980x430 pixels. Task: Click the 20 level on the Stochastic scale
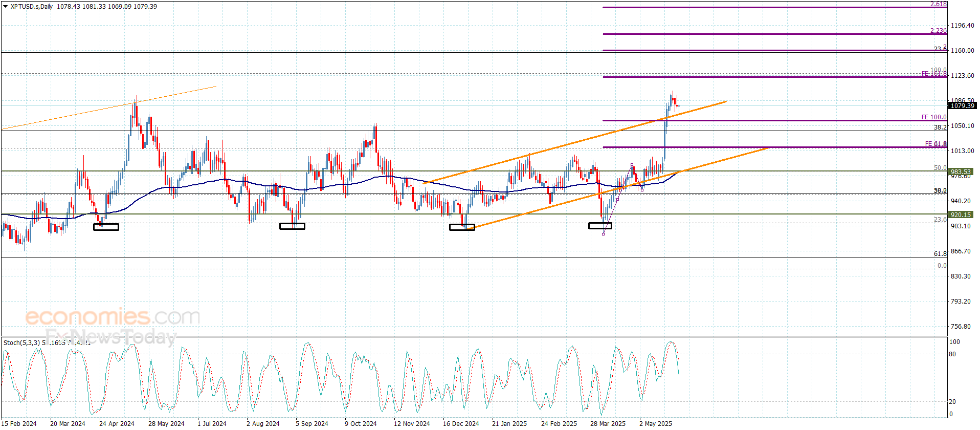click(x=952, y=402)
